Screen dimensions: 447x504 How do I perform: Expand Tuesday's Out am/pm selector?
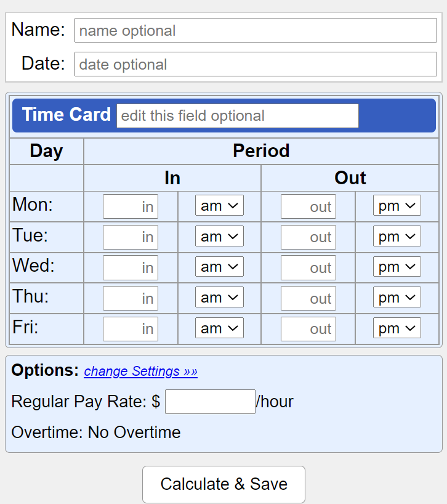[397, 236]
